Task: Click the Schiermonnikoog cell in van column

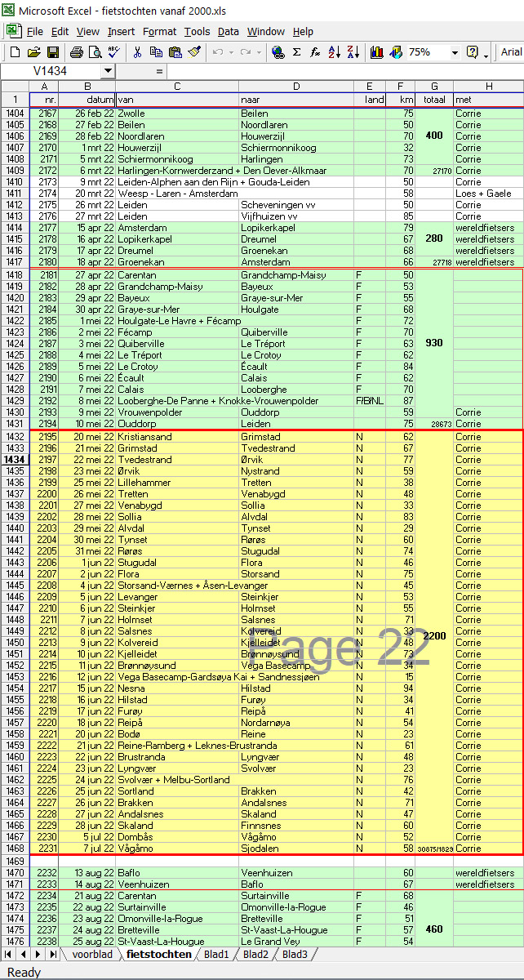Action: pos(177,159)
